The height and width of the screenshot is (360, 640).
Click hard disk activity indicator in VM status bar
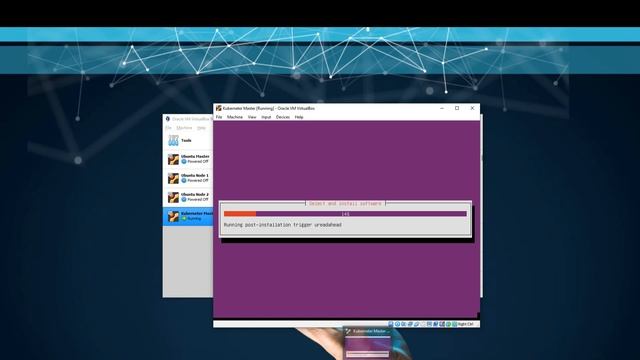pos(391,324)
